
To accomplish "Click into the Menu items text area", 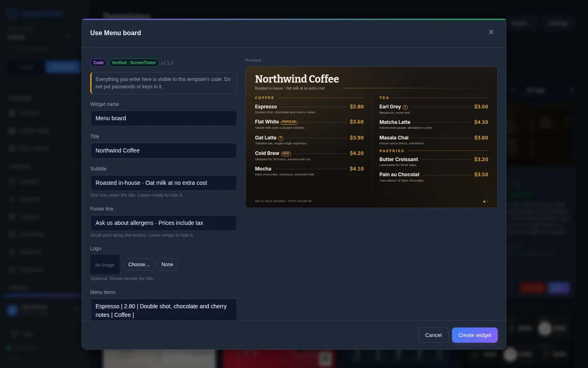I will 163,310.
